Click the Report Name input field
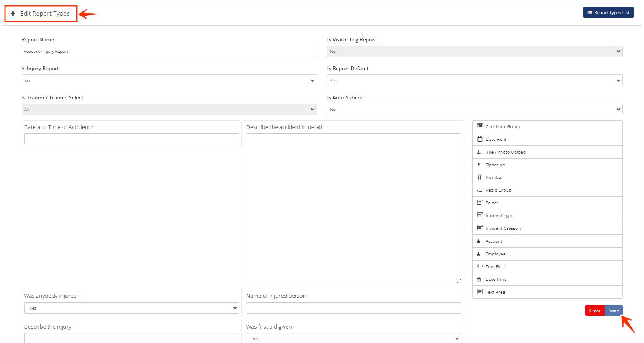644x343 pixels. pyautogui.click(x=169, y=52)
